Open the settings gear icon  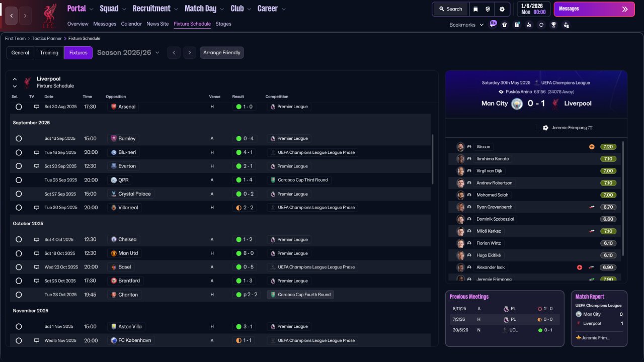point(502,9)
